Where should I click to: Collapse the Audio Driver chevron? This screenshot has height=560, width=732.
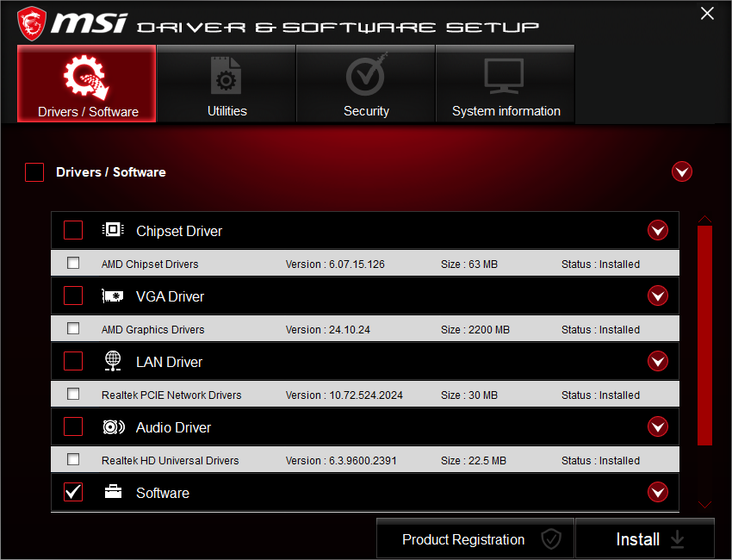tap(658, 426)
